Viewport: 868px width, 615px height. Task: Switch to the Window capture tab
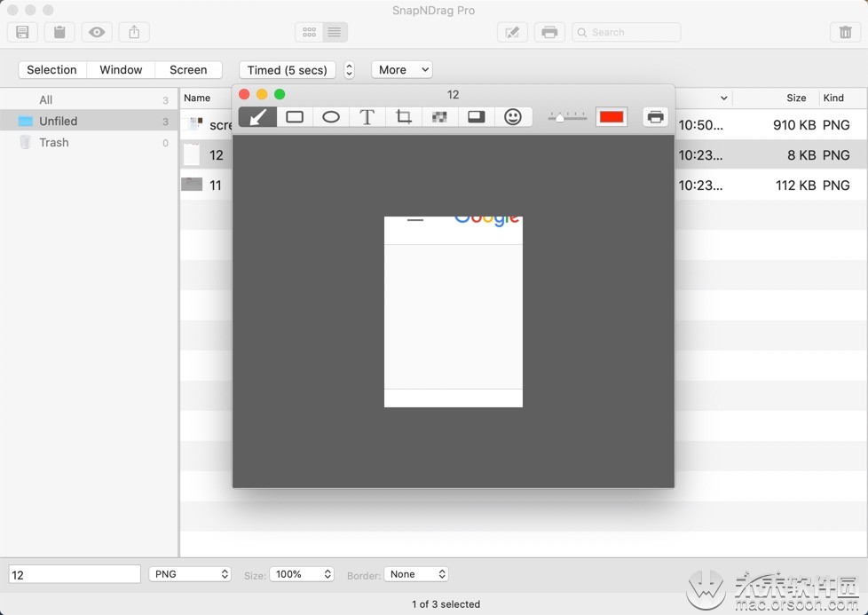[x=121, y=69]
